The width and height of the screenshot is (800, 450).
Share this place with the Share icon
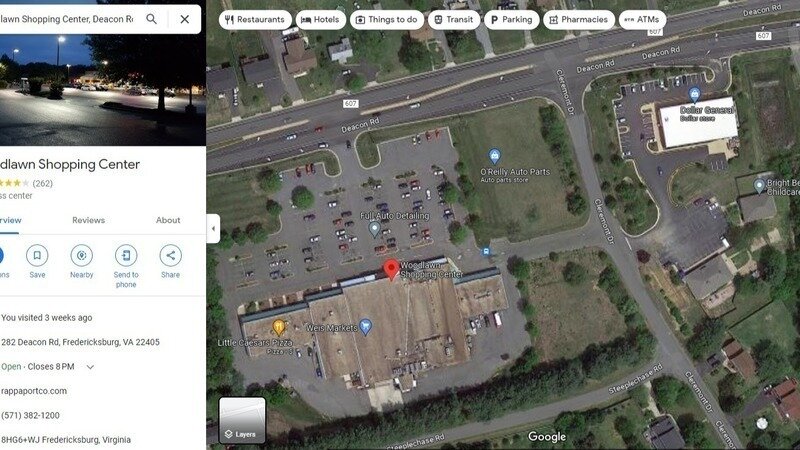[x=170, y=255]
